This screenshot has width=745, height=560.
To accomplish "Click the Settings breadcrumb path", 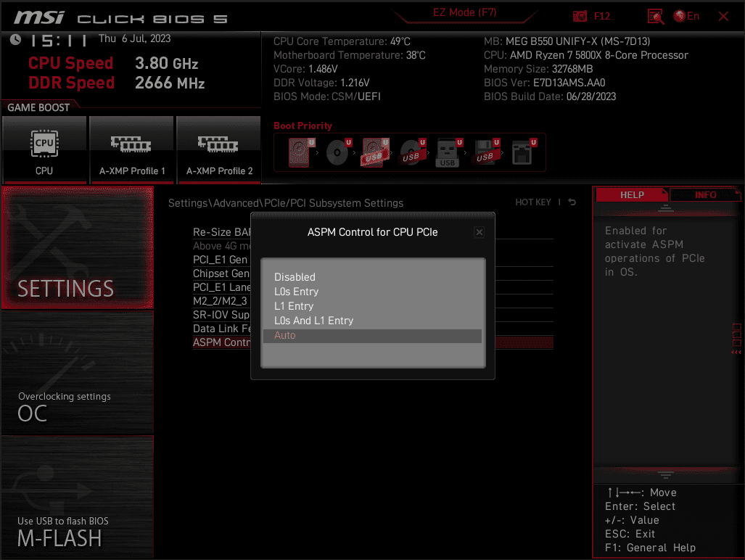I will tap(286, 203).
